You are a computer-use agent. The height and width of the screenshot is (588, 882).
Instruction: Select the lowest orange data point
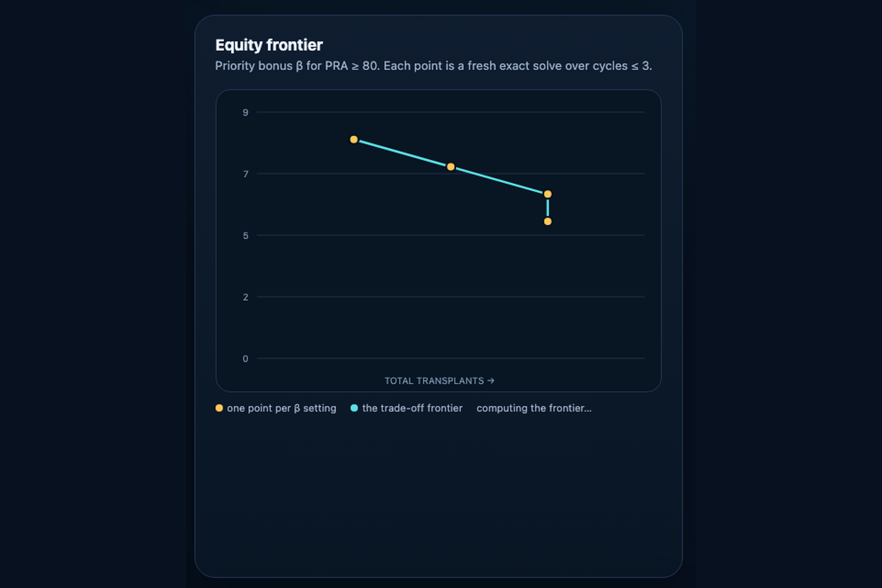[548, 221]
